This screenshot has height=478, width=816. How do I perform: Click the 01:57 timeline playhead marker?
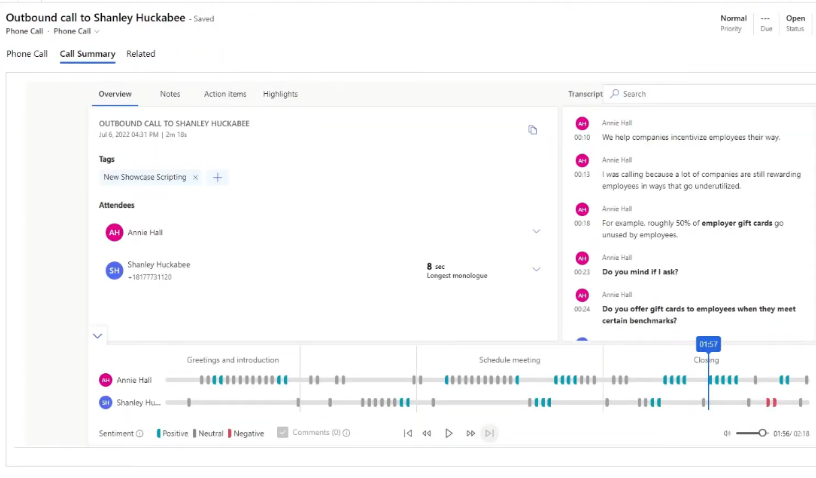pyautogui.click(x=708, y=344)
